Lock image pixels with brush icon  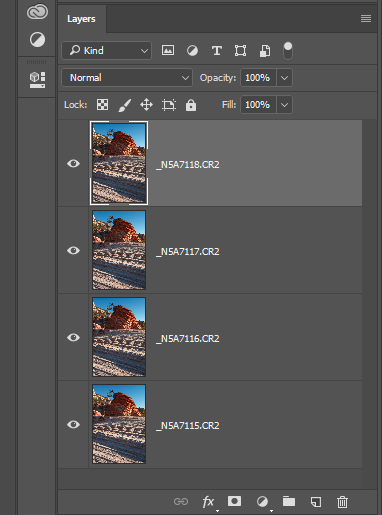pyautogui.click(x=125, y=105)
